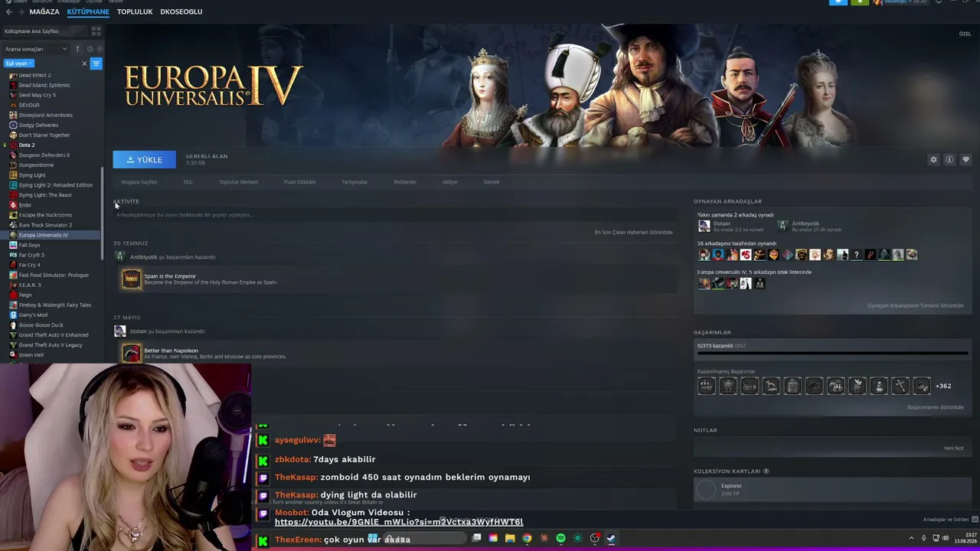This screenshot has height=551, width=980.
Task: Open Steam from the taskbar
Action: (x=611, y=538)
